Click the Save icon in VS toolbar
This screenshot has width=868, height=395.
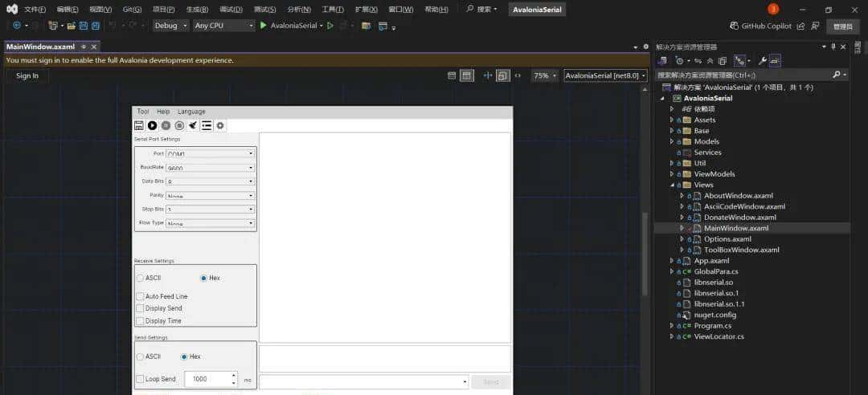84,26
